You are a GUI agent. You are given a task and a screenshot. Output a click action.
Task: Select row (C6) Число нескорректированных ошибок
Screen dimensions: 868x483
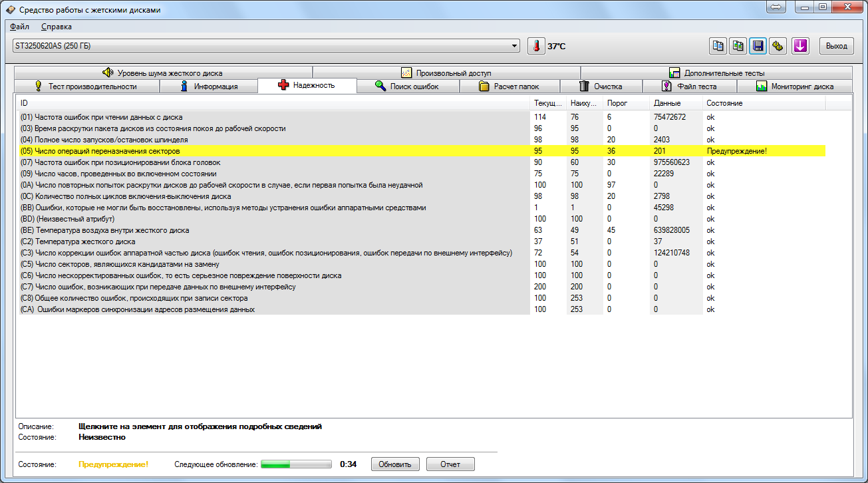[421, 275]
